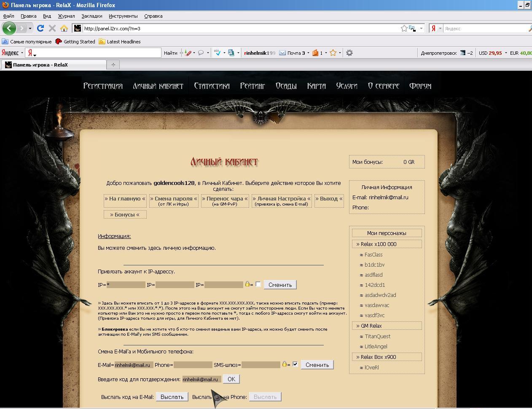Open the 'Самые популярные' bookmark

coord(27,41)
